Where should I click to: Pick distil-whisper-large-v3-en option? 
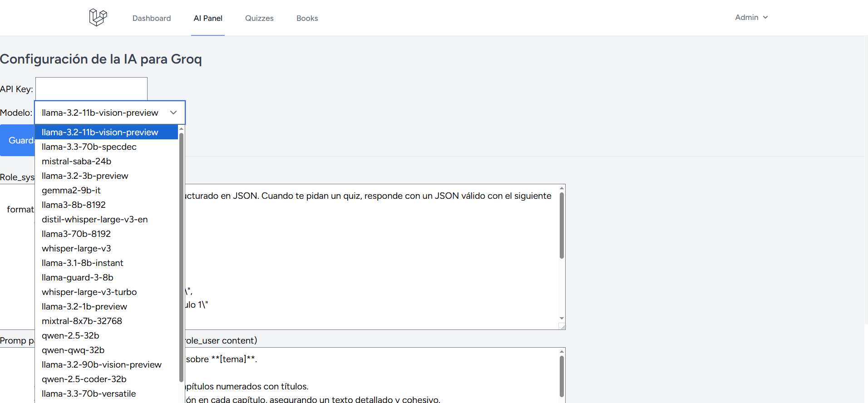[106, 219]
